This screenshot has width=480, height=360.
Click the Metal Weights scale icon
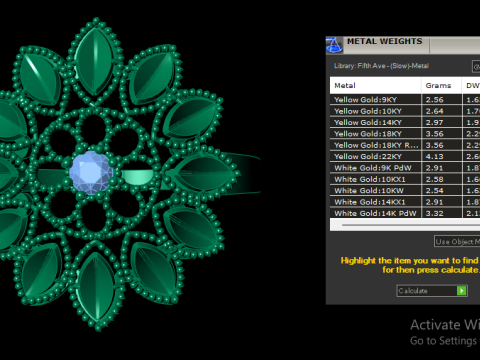[334, 45]
